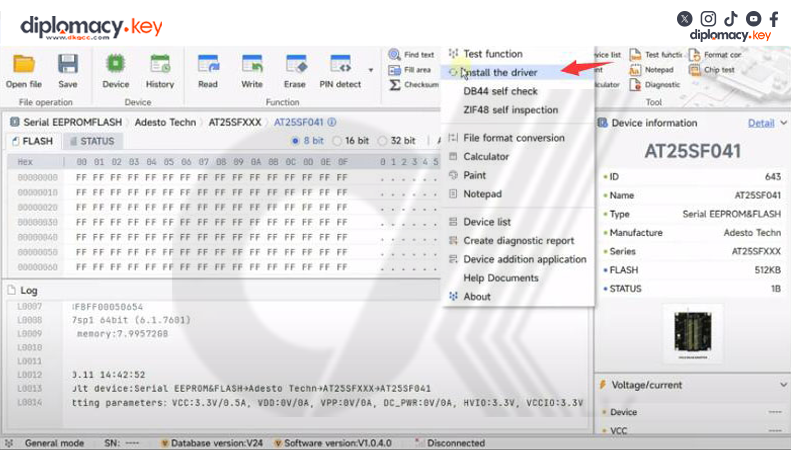Choose File format conversion menu entry
This screenshot has width=791, height=450.
pos(518,138)
